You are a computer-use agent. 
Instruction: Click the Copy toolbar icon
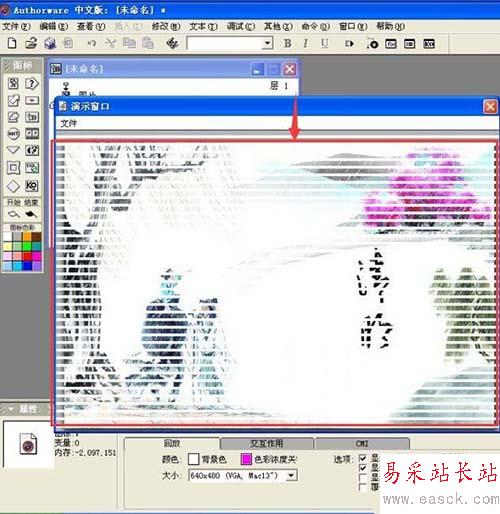pyautogui.click(x=129, y=43)
